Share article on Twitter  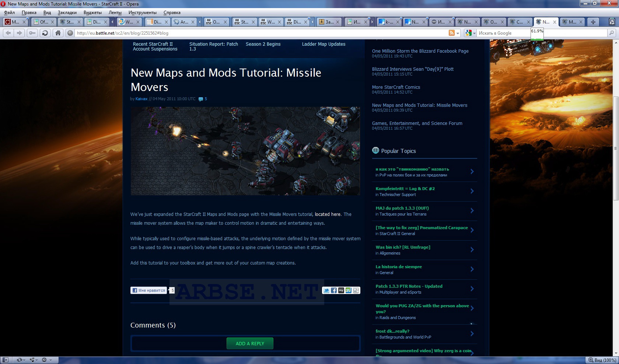pos(326,290)
